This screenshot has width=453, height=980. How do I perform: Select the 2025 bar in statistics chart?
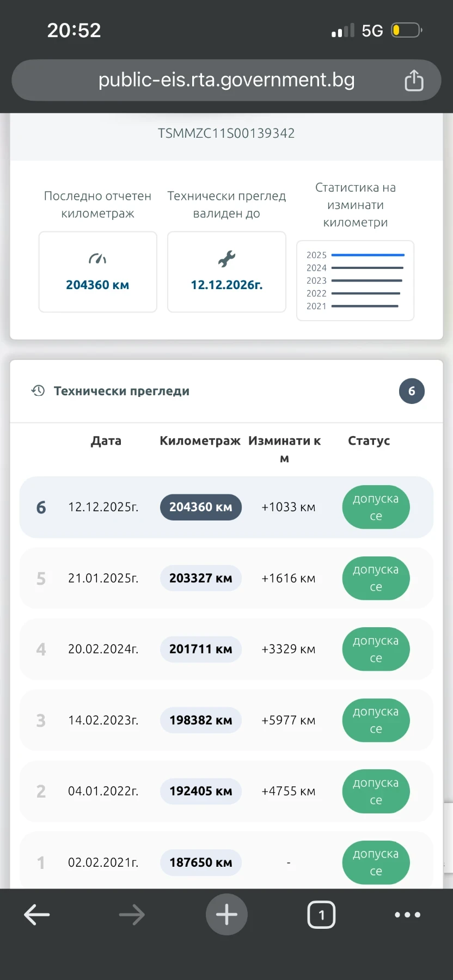point(368,255)
